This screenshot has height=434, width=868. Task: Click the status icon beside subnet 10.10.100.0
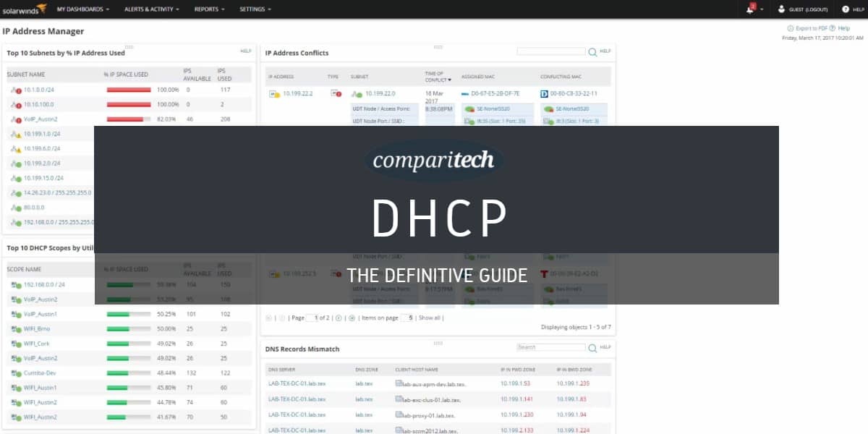click(x=16, y=105)
